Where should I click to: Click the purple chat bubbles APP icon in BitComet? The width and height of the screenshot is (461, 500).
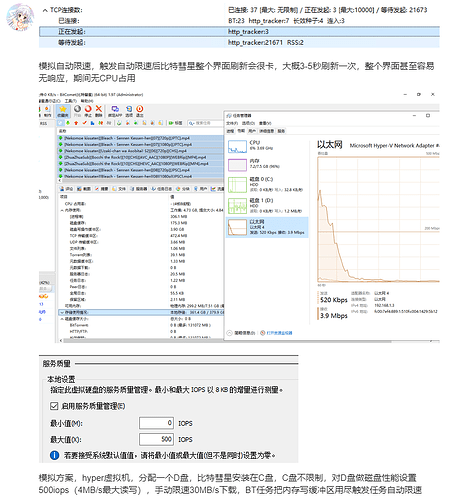(115, 111)
